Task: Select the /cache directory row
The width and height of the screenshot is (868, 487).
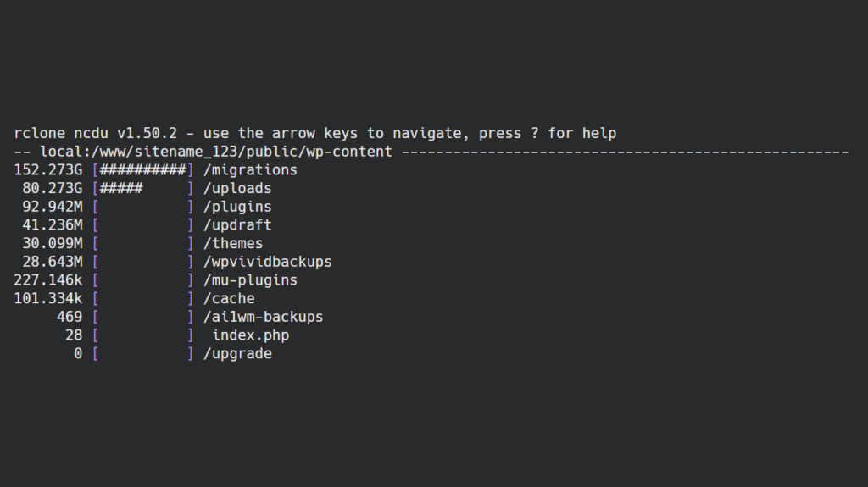Action: 229,299
